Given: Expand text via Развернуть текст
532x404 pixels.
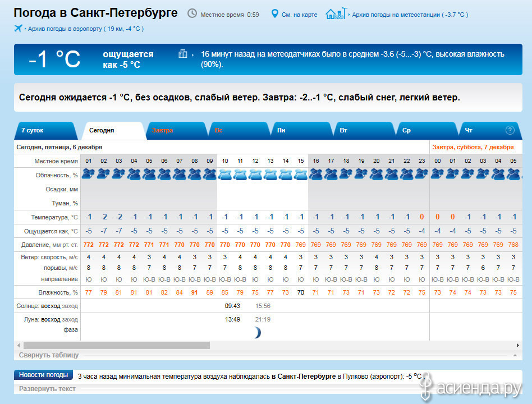Looking at the screenshot, I should point(47,389).
